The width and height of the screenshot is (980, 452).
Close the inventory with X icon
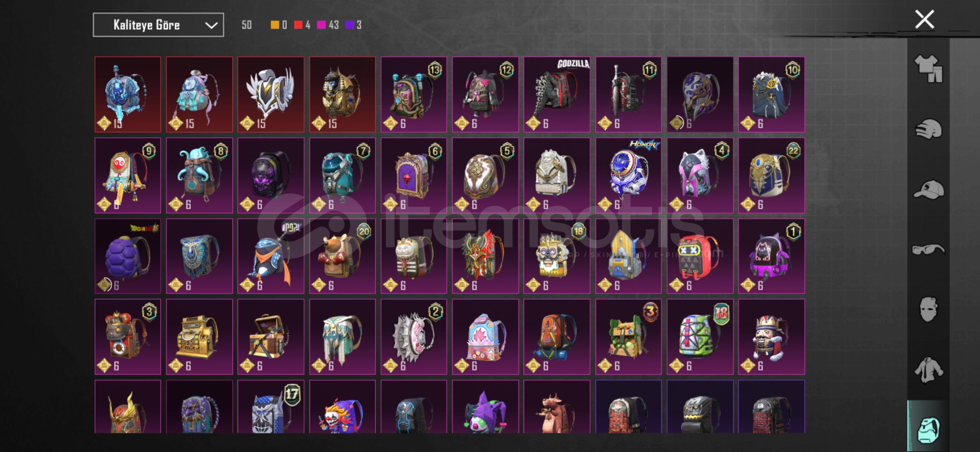(924, 20)
